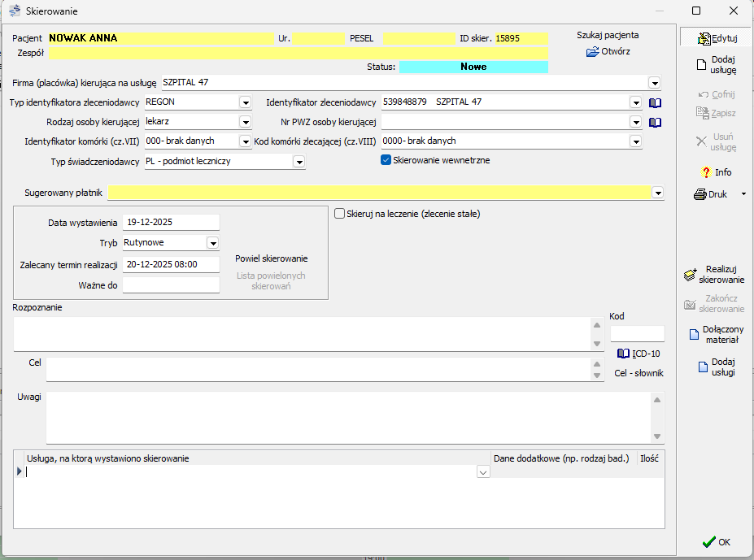Screen dimensions: 754x560
Task: Open Dołączony materiał document icon
Action: (694, 334)
